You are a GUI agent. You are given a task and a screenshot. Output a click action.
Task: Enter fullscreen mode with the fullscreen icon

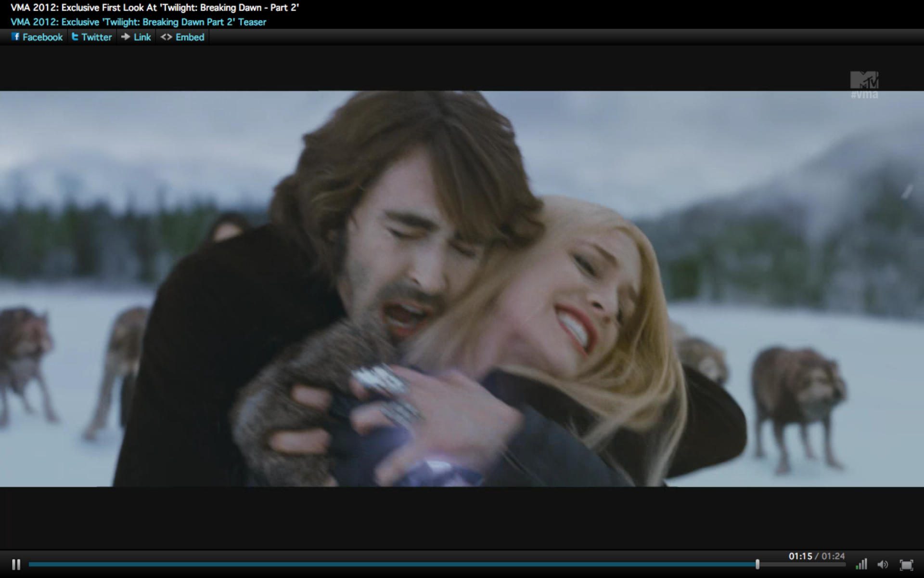(906, 565)
